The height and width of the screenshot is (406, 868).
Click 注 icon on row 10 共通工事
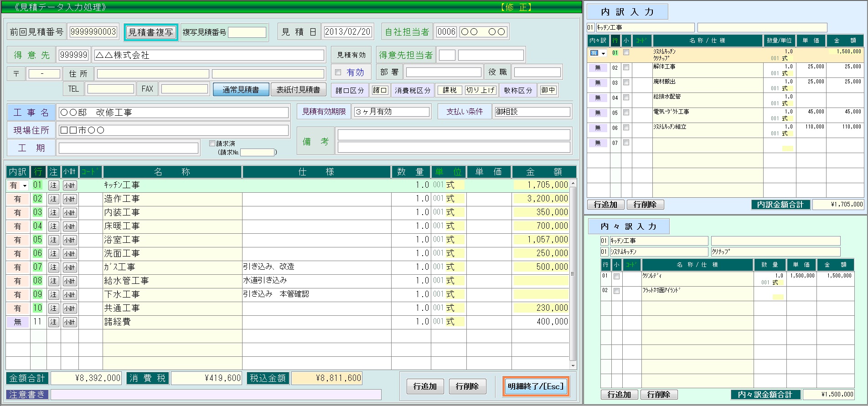[x=53, y=308]
